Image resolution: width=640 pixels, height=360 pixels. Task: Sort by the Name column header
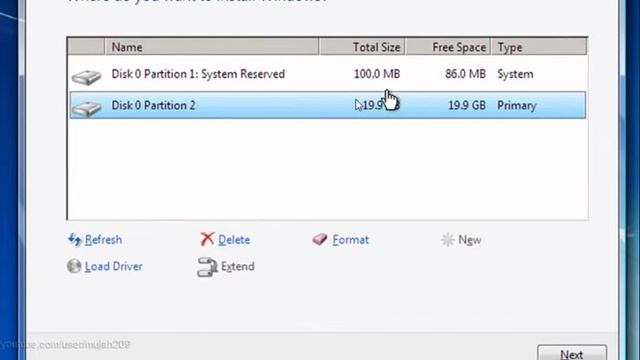(212, 47)
